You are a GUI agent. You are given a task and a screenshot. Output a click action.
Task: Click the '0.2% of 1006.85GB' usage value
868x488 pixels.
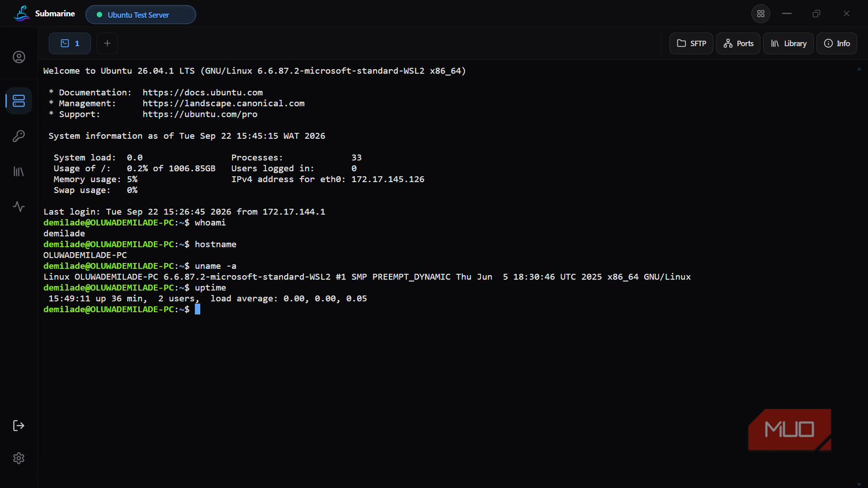pyautogui.click(x=171, y=168)
